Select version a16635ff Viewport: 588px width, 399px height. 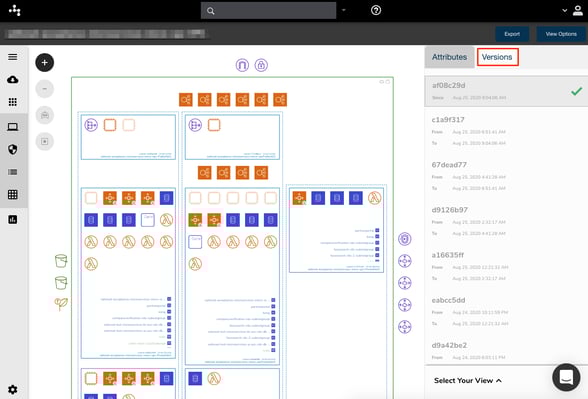[506, 266]
